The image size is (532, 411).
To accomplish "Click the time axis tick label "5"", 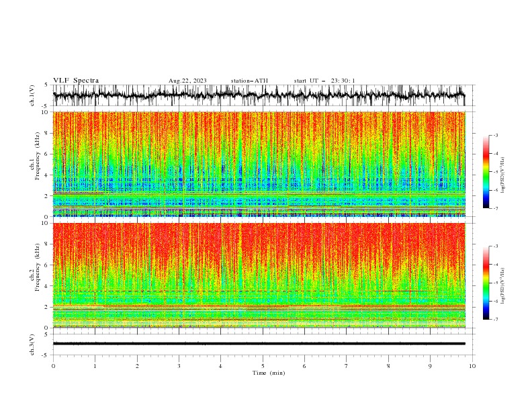I will coord(263,366).
